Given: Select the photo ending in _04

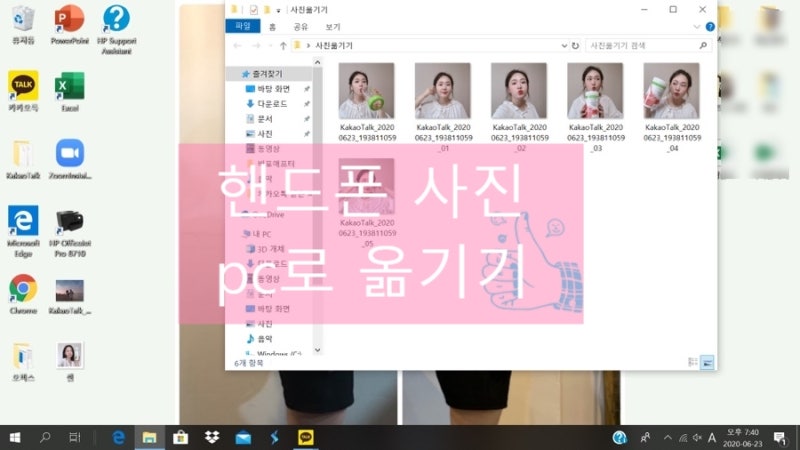Looking at the screenshot, I should [x=671, y=91].
